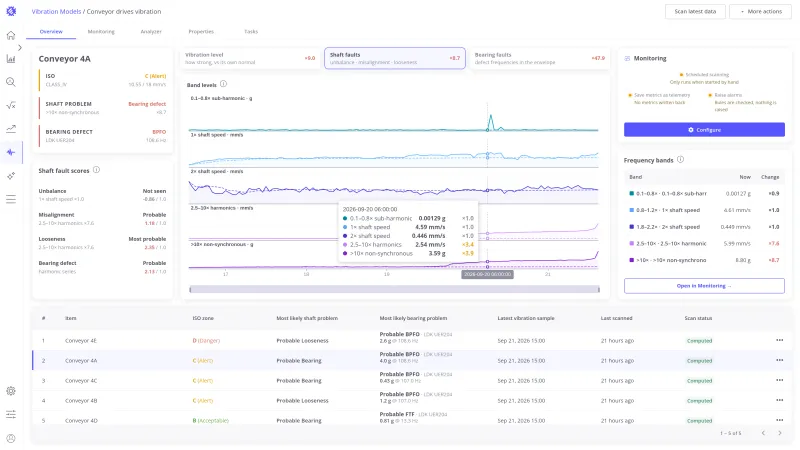Go to previous table page arrow
Image resolution: width=800 pixels, height=450 pixels.
click(763, 433)
